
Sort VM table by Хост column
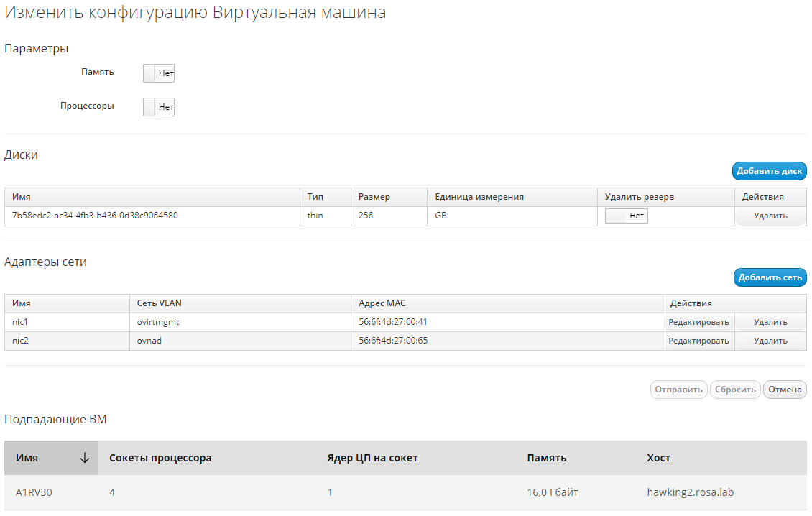click(658, 458)
